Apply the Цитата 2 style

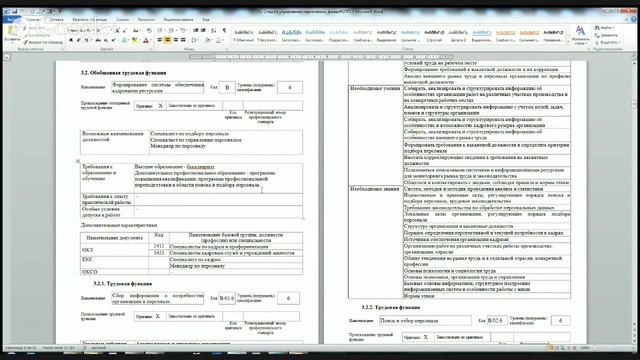pyautogui.click(x=458, y=35)
